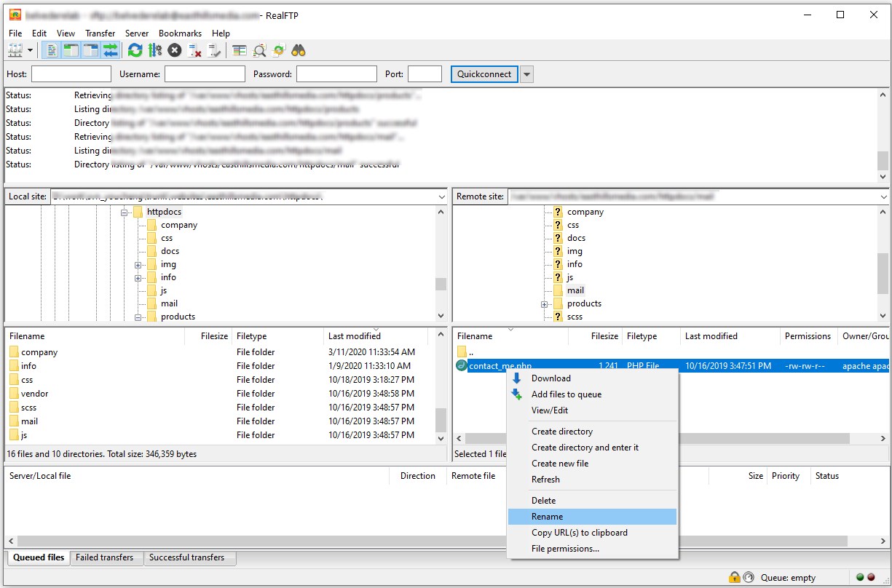This screenshot has width=892, height=588.
Task: Click the lock encryption icon in status bar
Action: point(735,577)
